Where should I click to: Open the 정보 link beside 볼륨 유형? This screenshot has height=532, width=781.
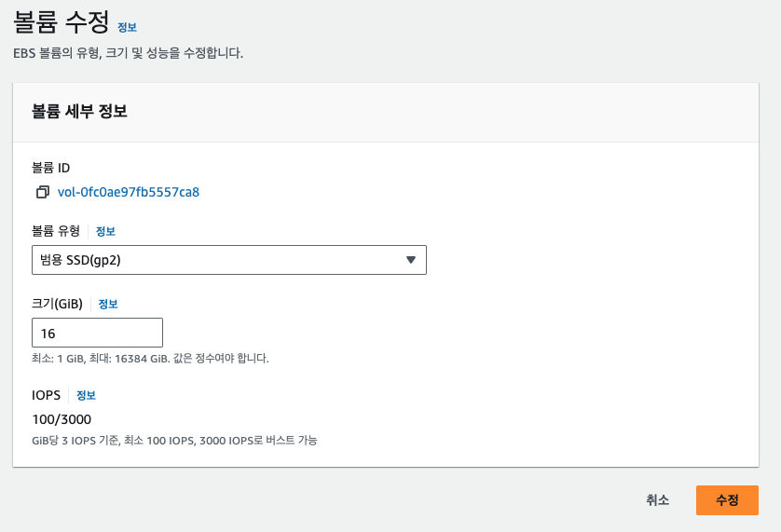(105, 231)
